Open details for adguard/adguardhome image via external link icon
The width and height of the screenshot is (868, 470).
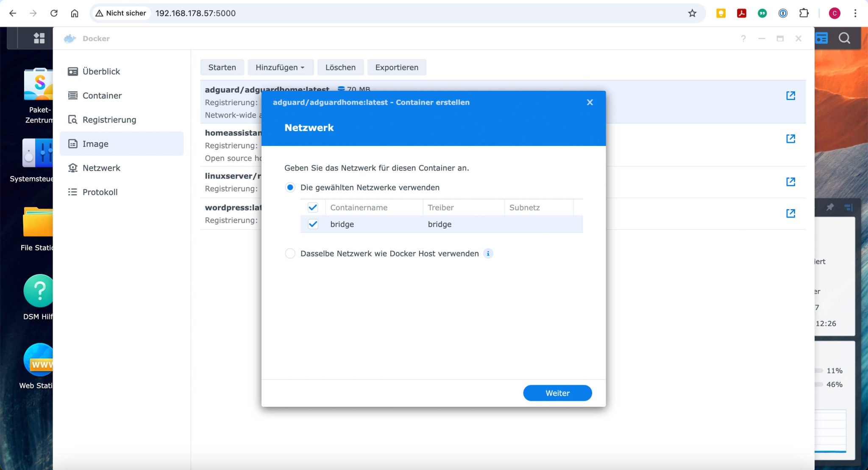coord(791,95)
